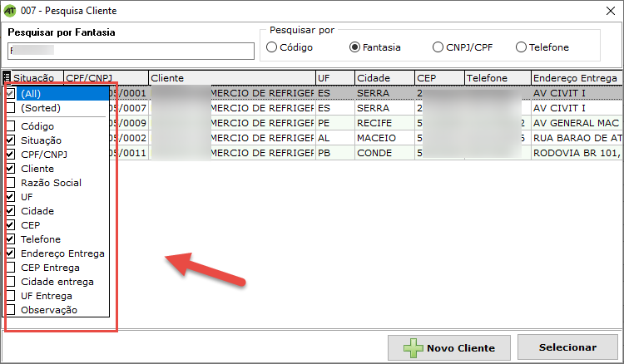Select the Código radio button
The image size is (624, 364).
(271, 47)
